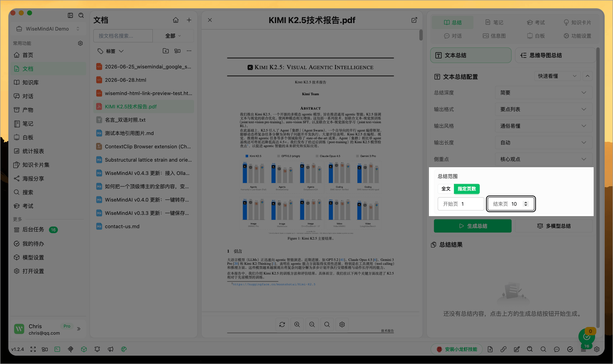The height and width of the screenshot is (364, 613).
Task: Open the sidebar search magnifier
Action: click(81, 15)
